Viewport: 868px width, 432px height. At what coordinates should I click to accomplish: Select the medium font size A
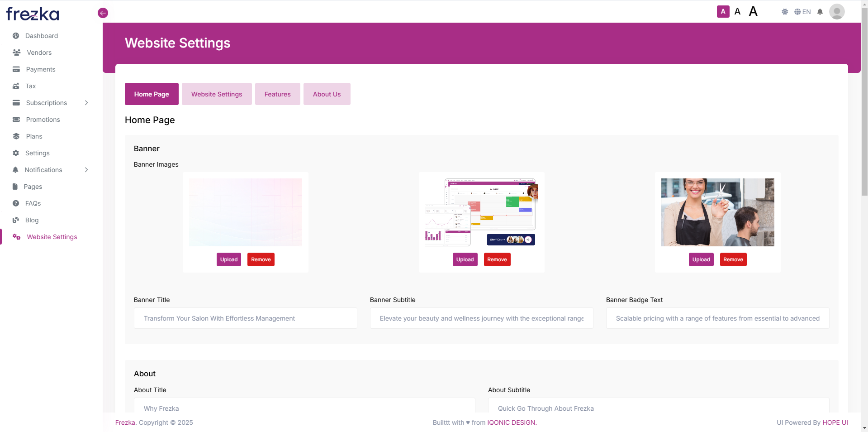tap(737, 11)
